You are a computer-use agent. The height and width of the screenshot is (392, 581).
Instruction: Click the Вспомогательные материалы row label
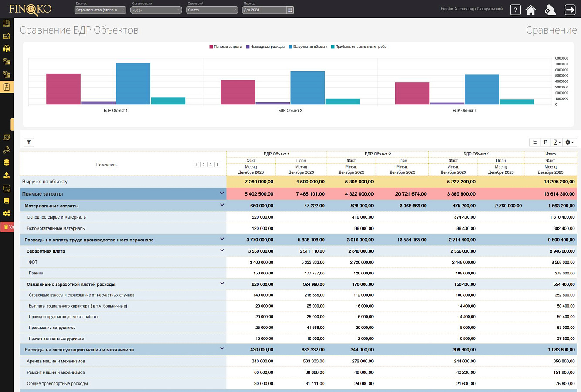pyautogui.click(x=56, y=228)
